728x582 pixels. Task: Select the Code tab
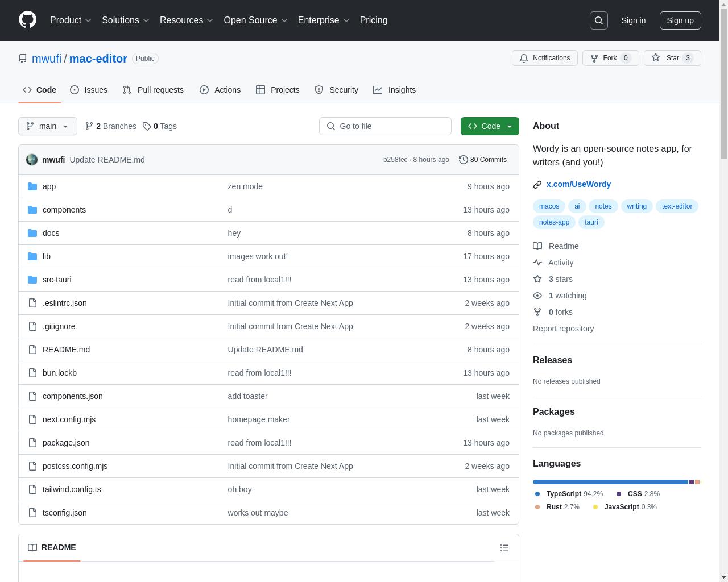40,90
